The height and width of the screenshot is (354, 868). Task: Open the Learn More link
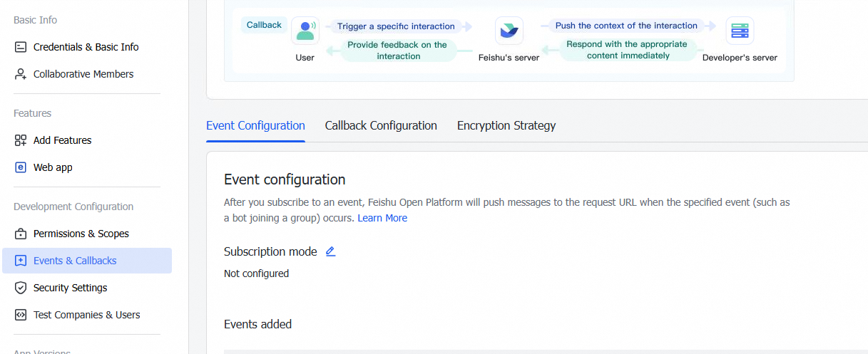(382, 218)
